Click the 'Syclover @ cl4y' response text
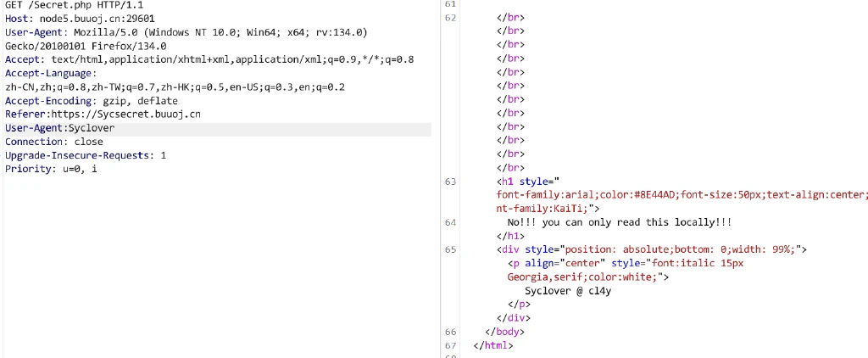Viewport: 868px width, 358px height. coord(568,291)
